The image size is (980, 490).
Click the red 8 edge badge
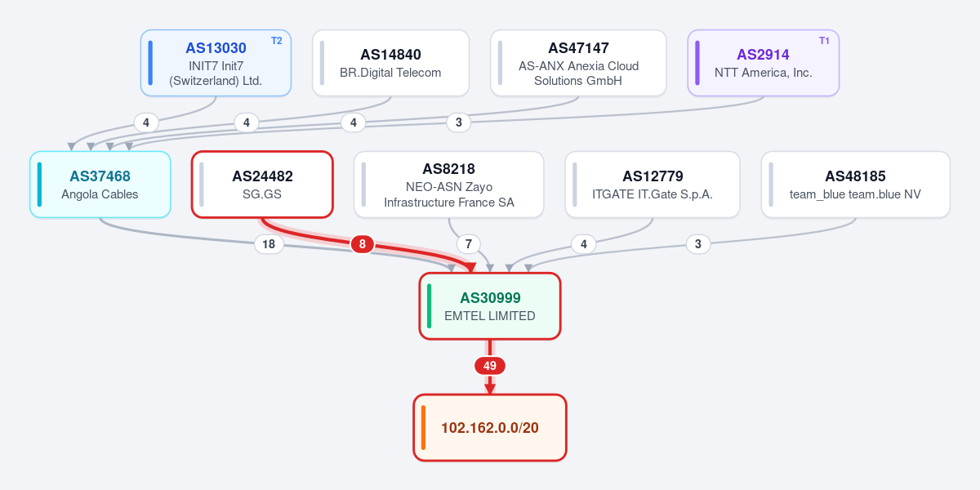click(363, 243)
